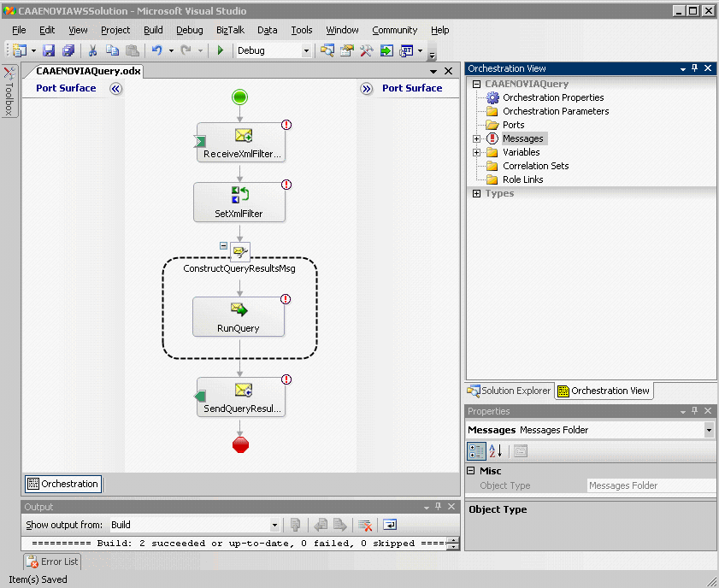Open the File menu
The width and height of the screenshot is (719, 588).
coord(19,30)
